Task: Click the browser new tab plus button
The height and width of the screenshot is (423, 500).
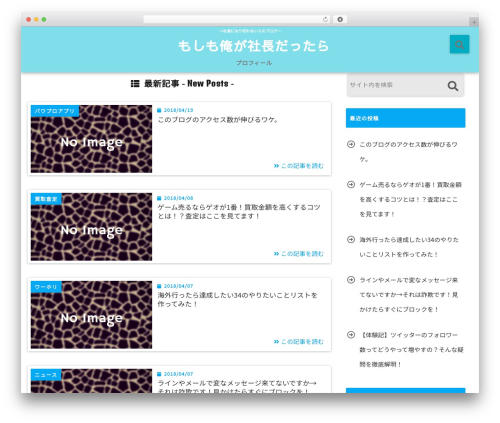Action: coord(474,22)
